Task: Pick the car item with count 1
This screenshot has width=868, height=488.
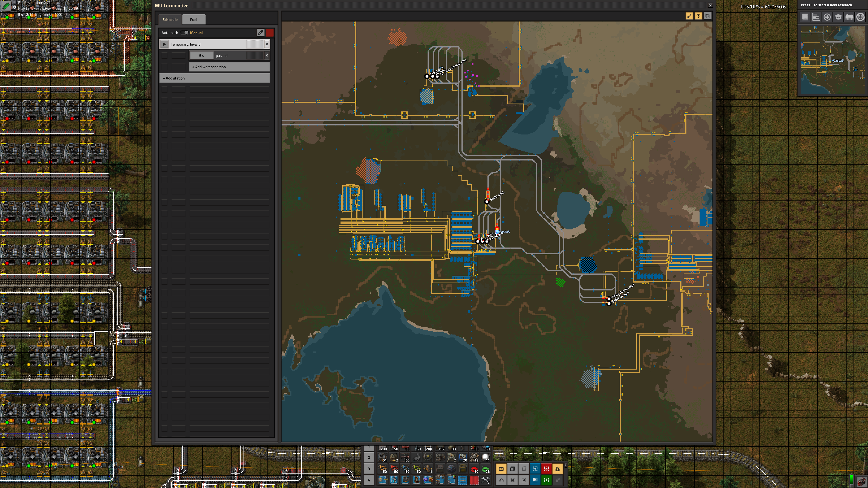Action: [428, 469]
